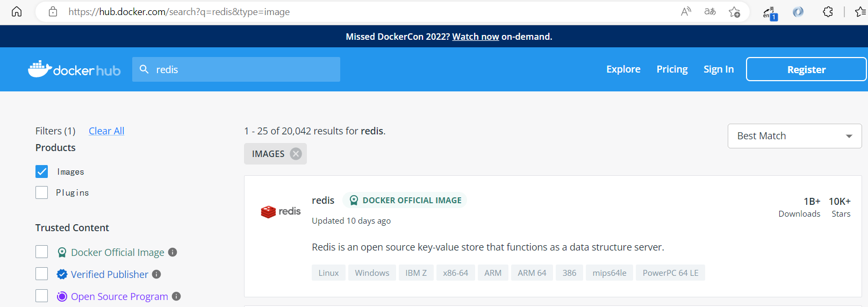The width and height of the screenshot is (868, 307).
Task: Click the IBM Z tag
Action: tap(416, 273)
